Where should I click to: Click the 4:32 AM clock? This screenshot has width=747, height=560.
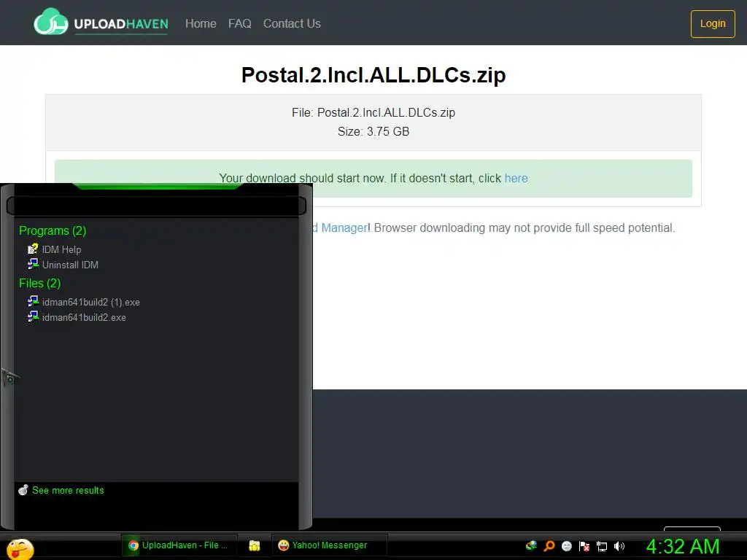coord(683,546)
